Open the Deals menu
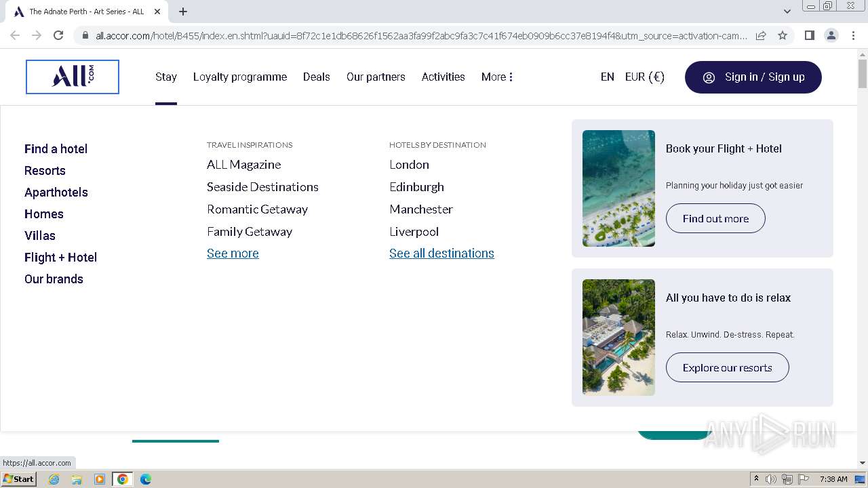 click(317, 77)
